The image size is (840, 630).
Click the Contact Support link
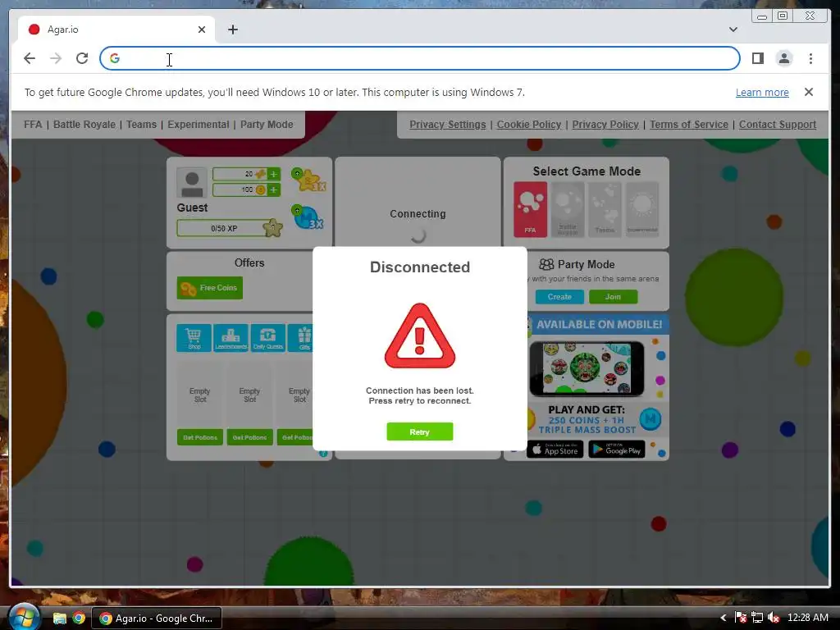coord(778,125)
